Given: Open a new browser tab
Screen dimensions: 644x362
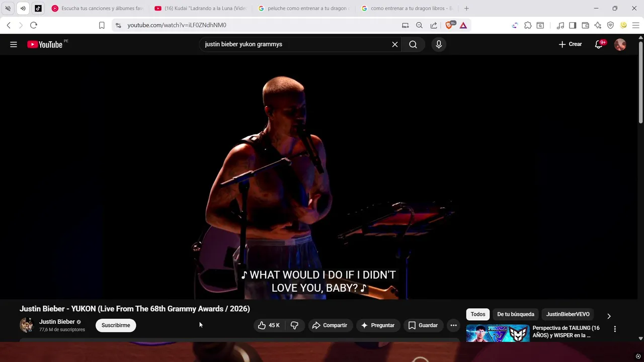Looking at the screenshot, I should 466,8.
